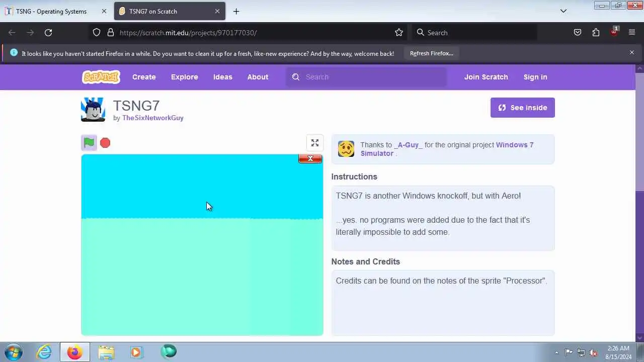Click the muted volume tray icon
This screenshot has width=644, height=362.
point(594,352)
